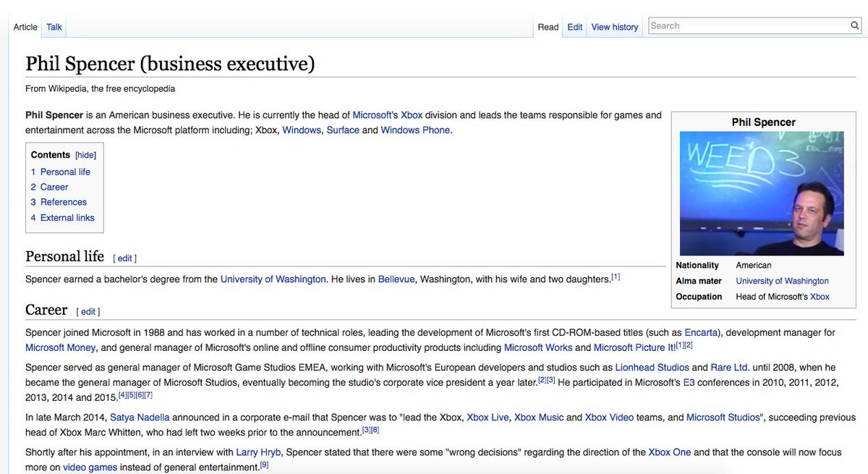The image size is (868, 474).
Task: Switch to the Talk tab
Action: pos(54,27)
